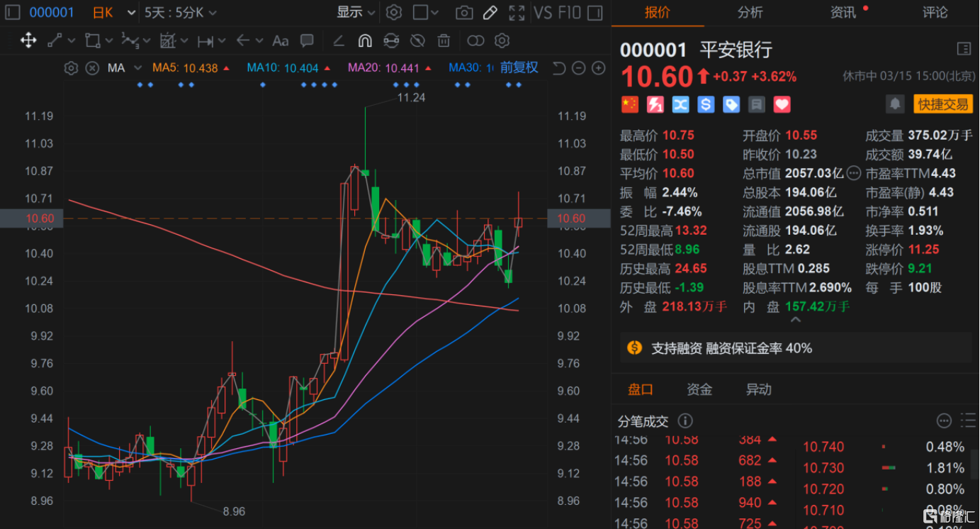Open the detail panel icon beside 平安银行
Screen dimensions: 980x529
(x=964, y=49)
